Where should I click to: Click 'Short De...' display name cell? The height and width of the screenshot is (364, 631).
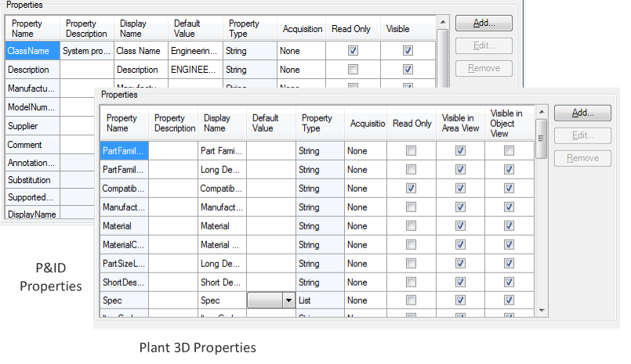[222, 282]
